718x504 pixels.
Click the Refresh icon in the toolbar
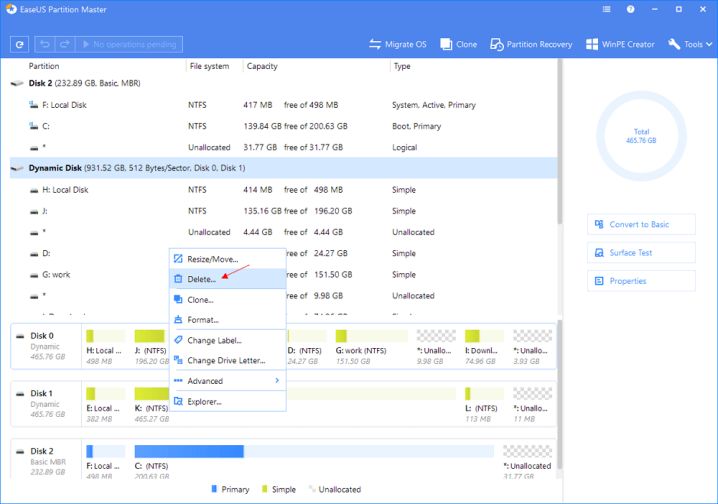19,44
